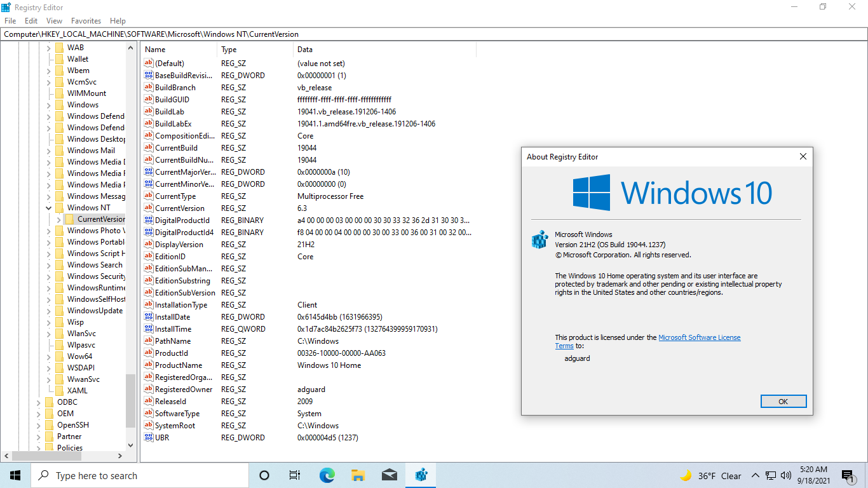
Task: Click the (Default) value icon
Action: (149, 63)
